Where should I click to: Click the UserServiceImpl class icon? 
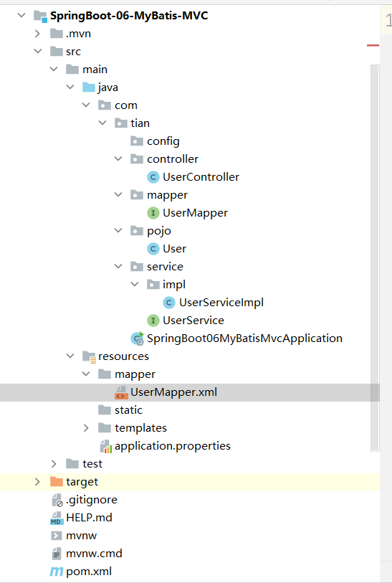tap(169, 303)
